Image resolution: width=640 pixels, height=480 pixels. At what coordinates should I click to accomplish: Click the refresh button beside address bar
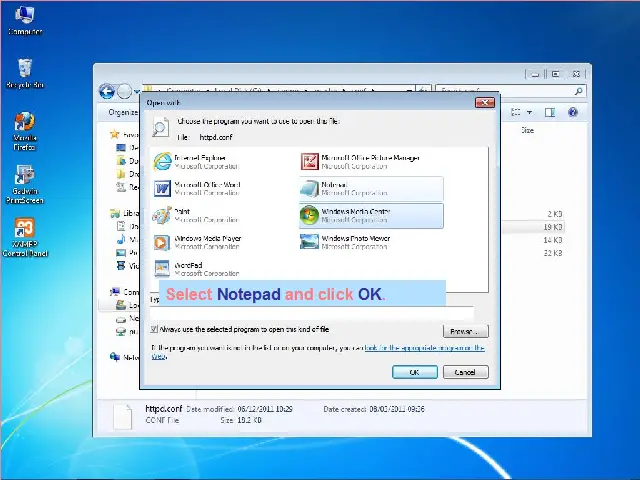(x=423, y=91)
